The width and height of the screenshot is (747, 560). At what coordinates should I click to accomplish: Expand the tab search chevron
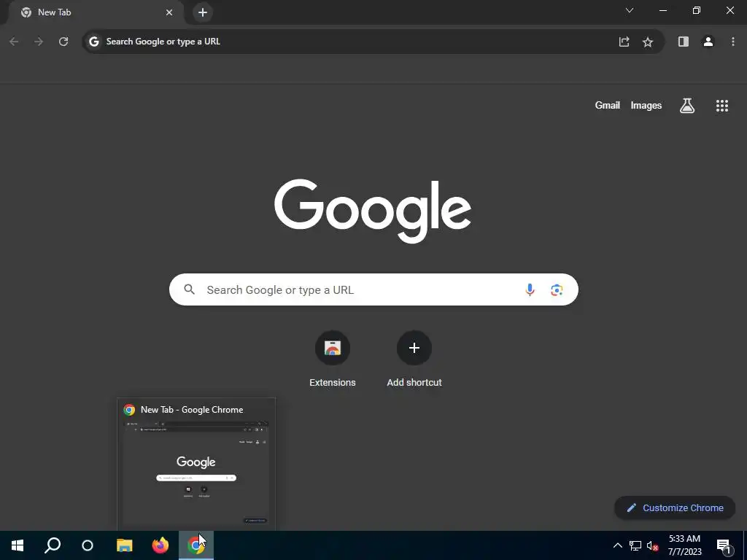point(630,10)
